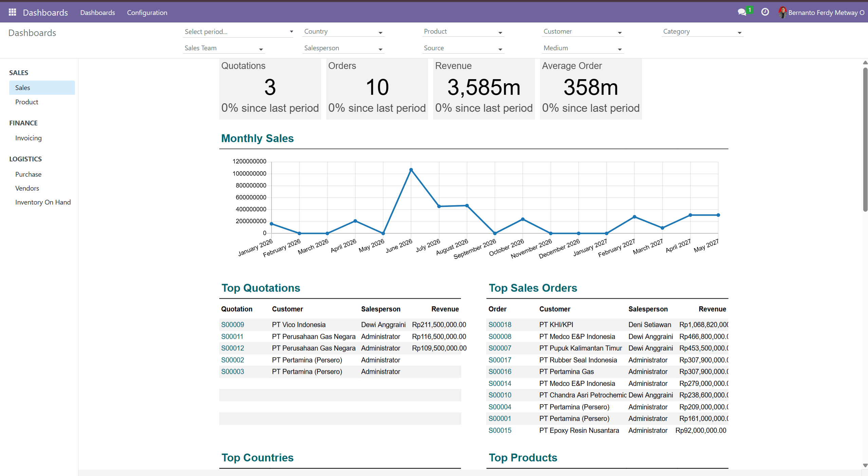Open quotation S00009
Image resolution: width=868 pixels, height=476 pixels.
pos(233,325)
